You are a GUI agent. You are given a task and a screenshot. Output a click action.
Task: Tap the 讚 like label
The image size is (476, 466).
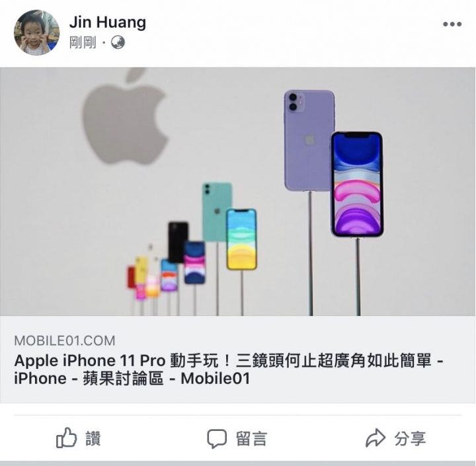click(93, 439)
